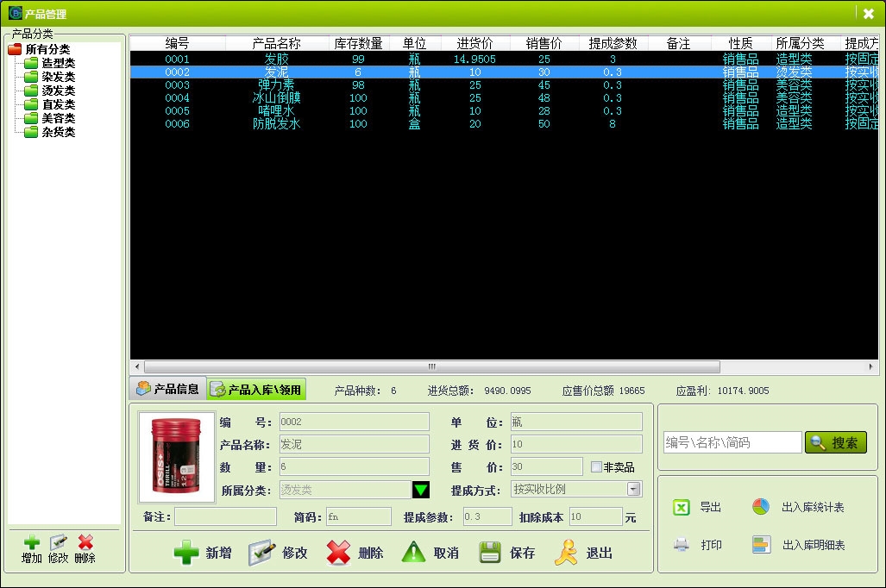Viewport: 886px width, 588px height.
Task: Switch to the 产品入库\领用 tab
Action: [x=256, y=390]
